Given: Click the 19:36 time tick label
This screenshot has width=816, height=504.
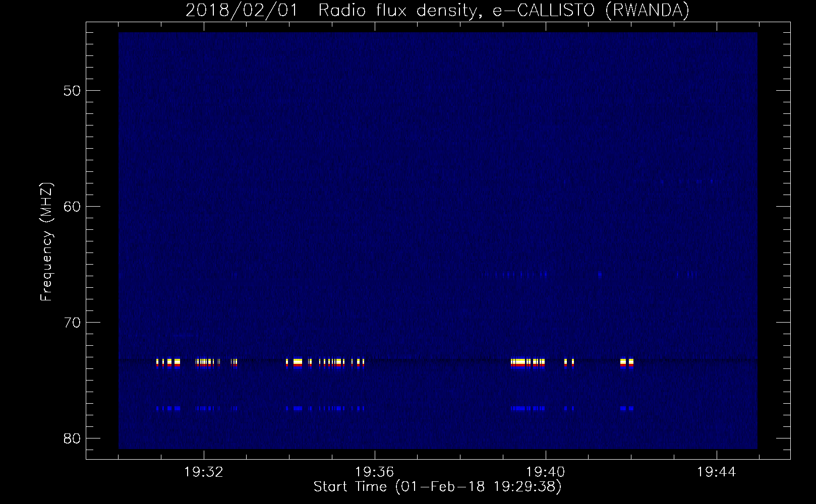Looking at the screenshot, I should point(375,472).
